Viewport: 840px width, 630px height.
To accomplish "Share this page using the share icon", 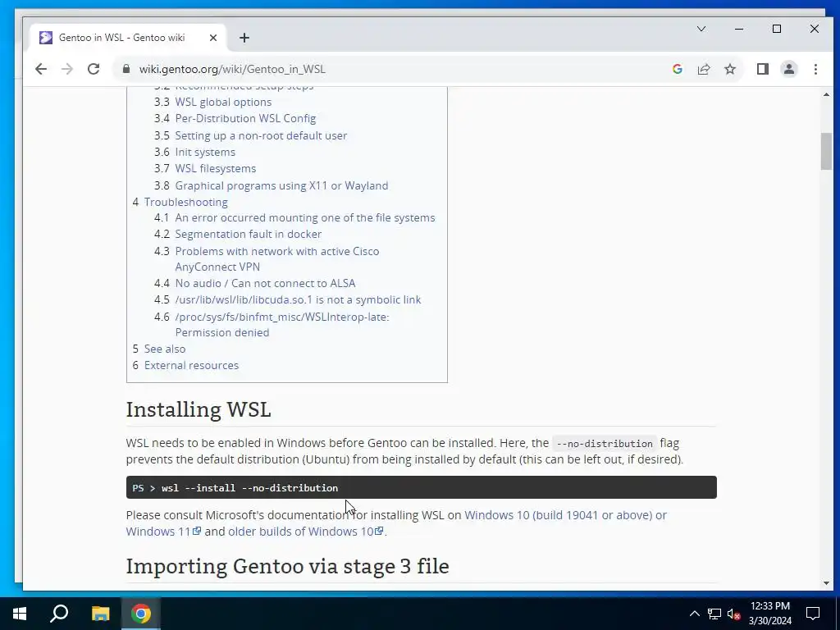I will point(703,69).
